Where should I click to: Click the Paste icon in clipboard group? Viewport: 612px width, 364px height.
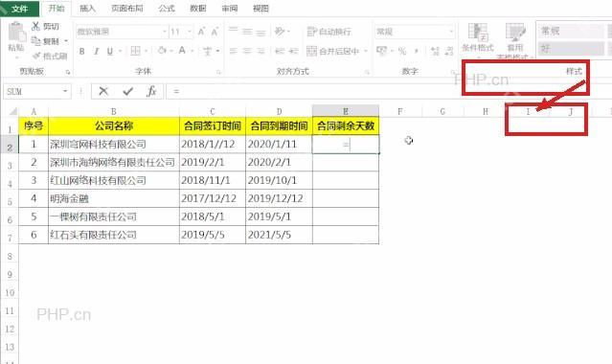pyautogui.click(x=16, y=32)
